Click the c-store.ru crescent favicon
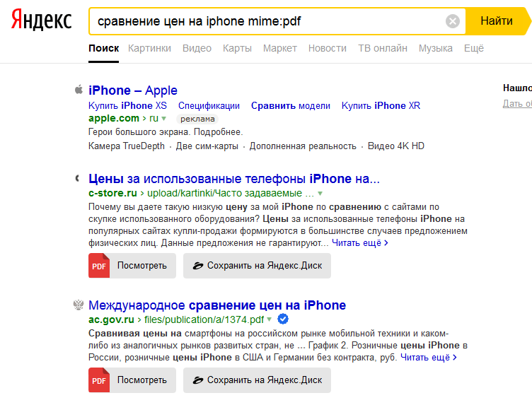 [x=79, y=178]
